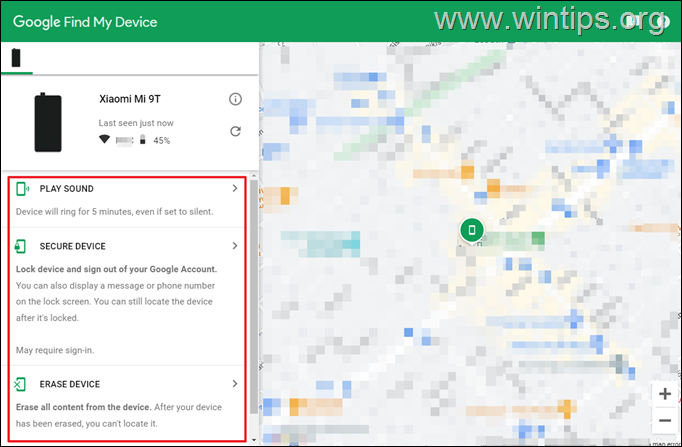
Task: Click 'Device will ring for 5 minutes' text
Action: pos(114,212)
